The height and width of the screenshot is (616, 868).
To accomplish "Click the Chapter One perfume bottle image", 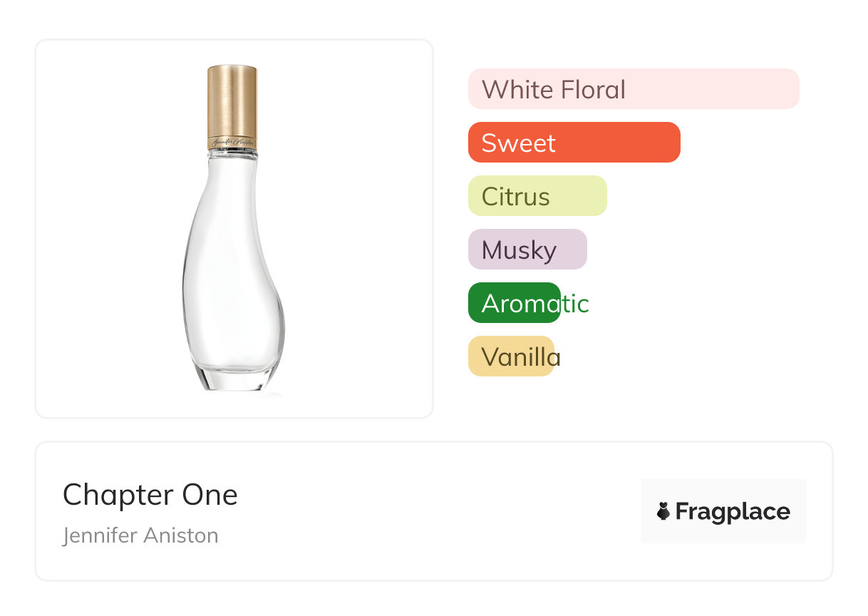I will pos(233,228).
